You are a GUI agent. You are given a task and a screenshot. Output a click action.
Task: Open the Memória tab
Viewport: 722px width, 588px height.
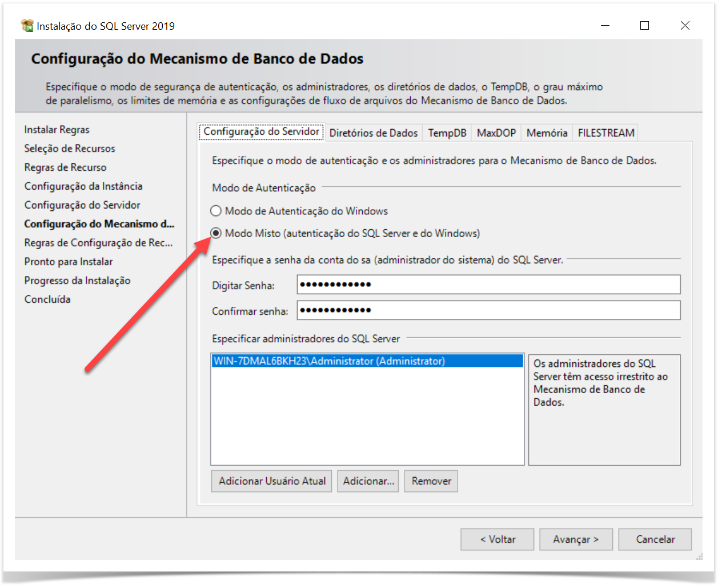tap(547, 133)
